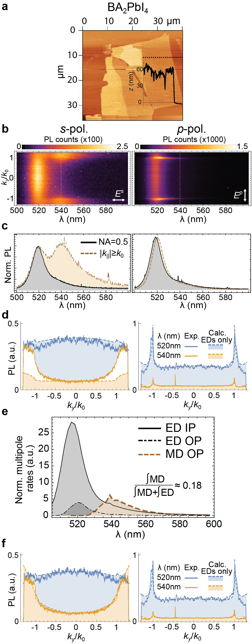Click the 'PL counts (x1000)' colorbar label
Screen dimensions: 252x644
coord(194,139)
